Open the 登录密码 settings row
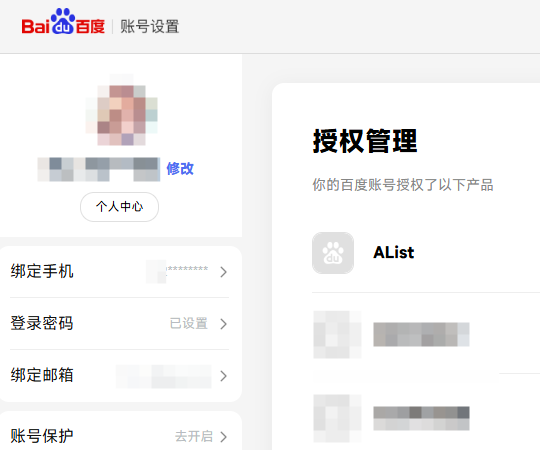 click(120, 324)
